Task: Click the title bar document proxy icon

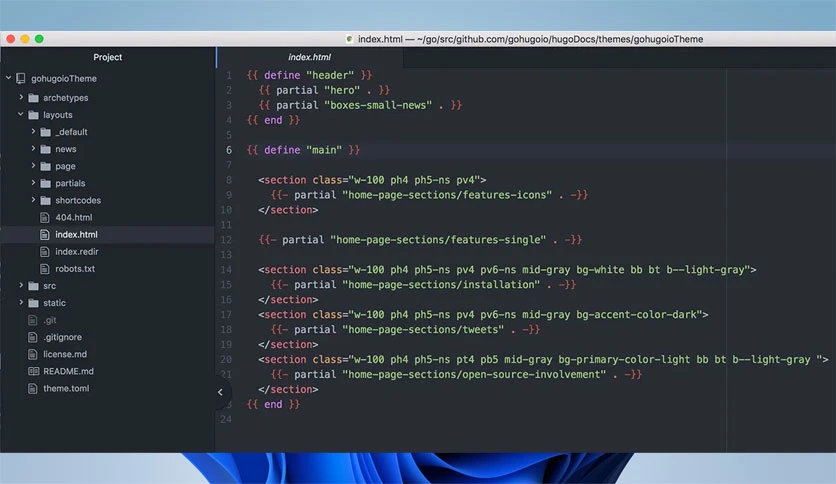Action: (350, 39)
